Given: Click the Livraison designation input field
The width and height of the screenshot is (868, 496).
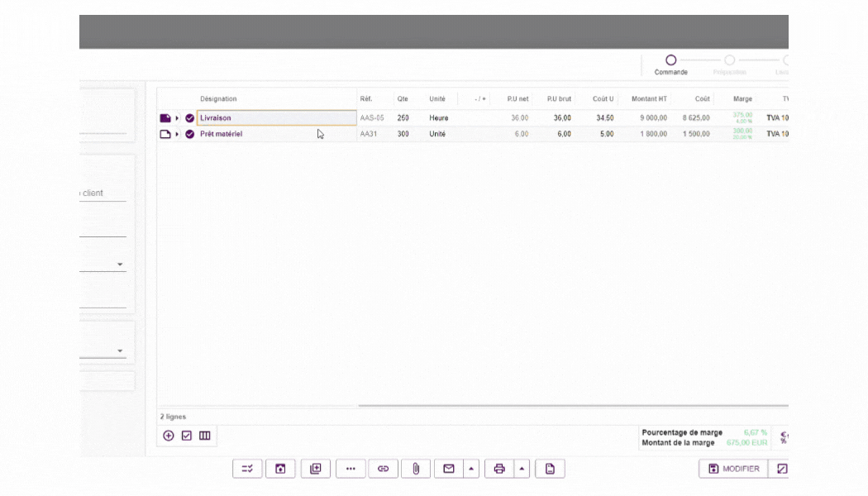Looking at the screenshot, I should [277, 118].
